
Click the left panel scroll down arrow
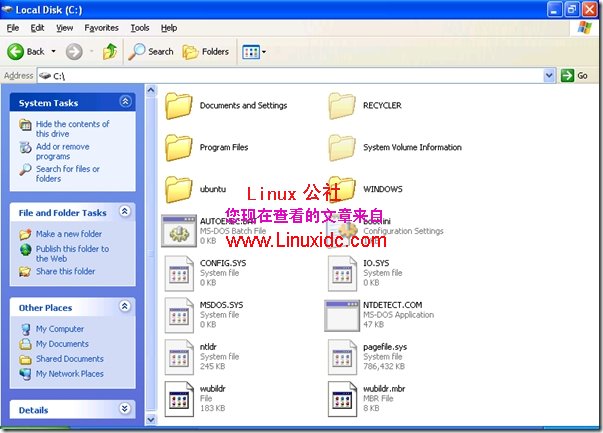pos(151,420)
